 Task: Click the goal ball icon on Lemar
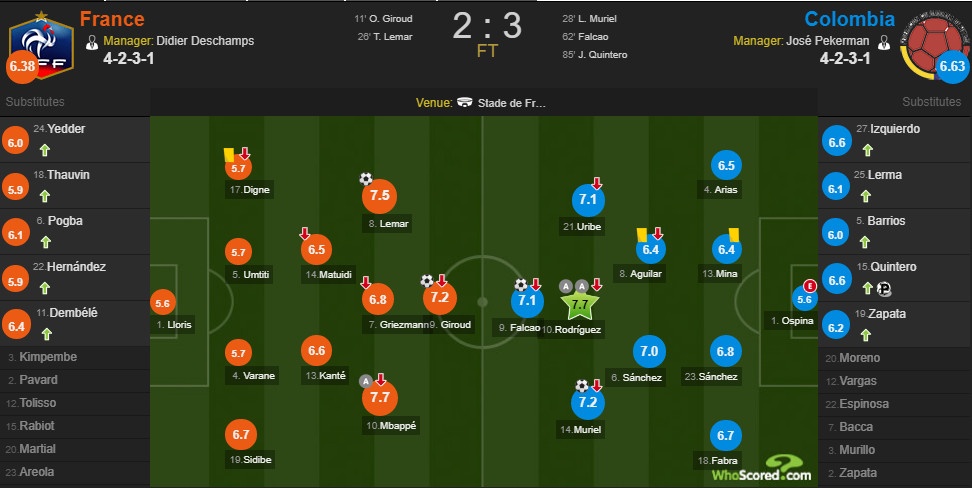click(366, 179)
